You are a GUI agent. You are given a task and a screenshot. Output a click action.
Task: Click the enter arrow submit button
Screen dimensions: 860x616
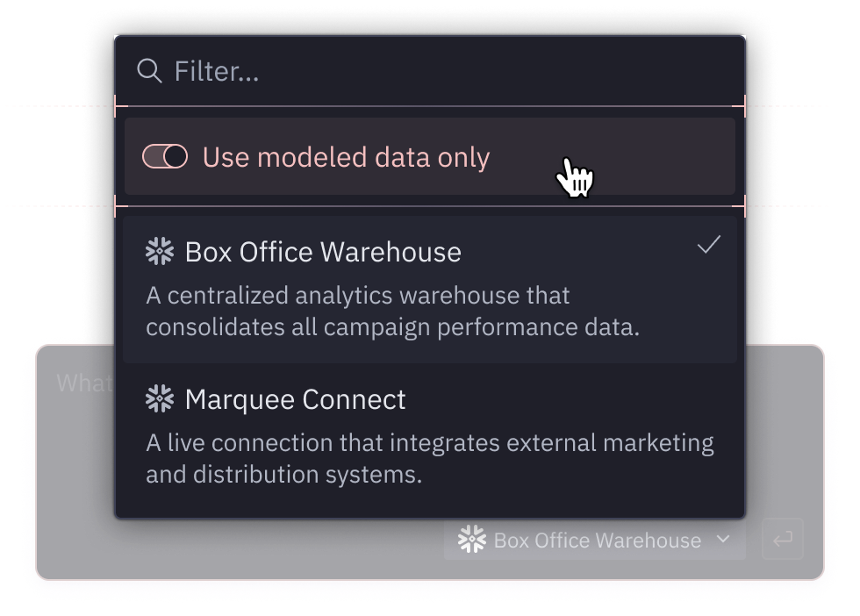[x=783, y=539]
